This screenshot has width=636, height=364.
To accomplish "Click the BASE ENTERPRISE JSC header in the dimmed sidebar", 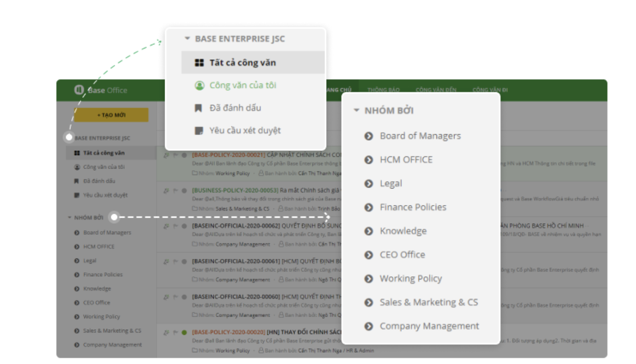I will [x=102, y=138].
